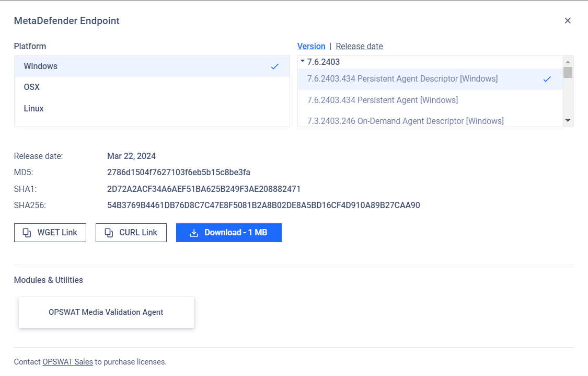This screenshot has width=588, height=376.
Task: Click the MD5 hash value 2786d1504f7627103f6eb5b15c8be3fa
Action: tap(179, 172)
